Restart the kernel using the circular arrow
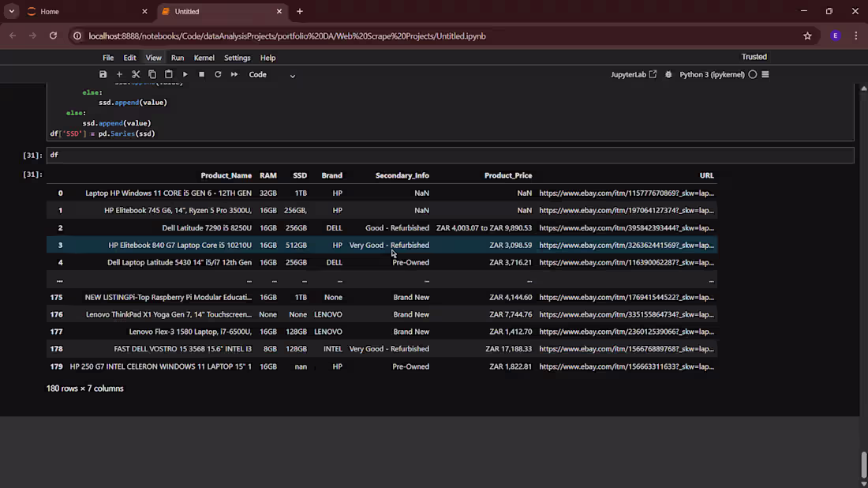Screen dimensions: 868x488 point(218,74)
